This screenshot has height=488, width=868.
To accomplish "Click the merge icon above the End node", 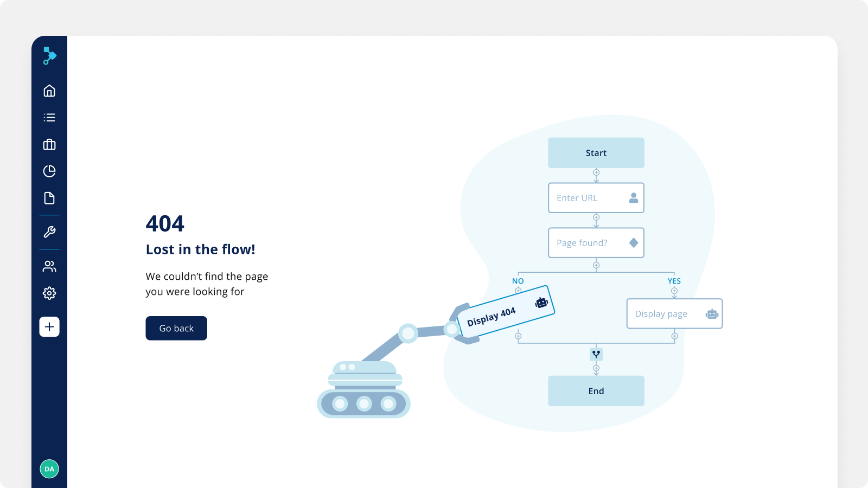I will point(596,354).
